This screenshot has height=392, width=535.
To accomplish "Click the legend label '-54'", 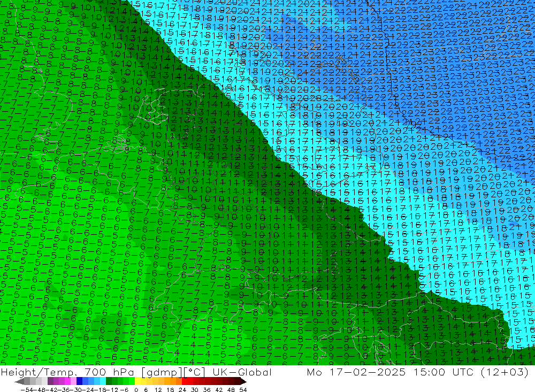I will click(27, 390).
